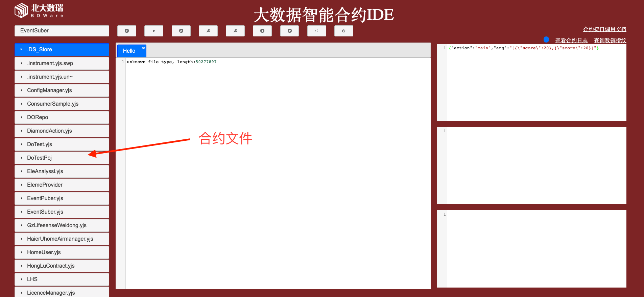Click the circled down arrow button
644x297 pixels.
[x=262, y=31]
